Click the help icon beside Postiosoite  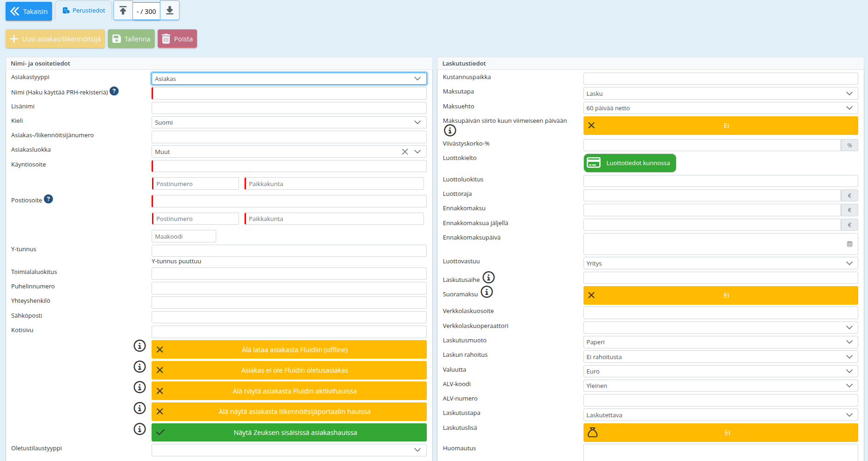click(48, 199)
